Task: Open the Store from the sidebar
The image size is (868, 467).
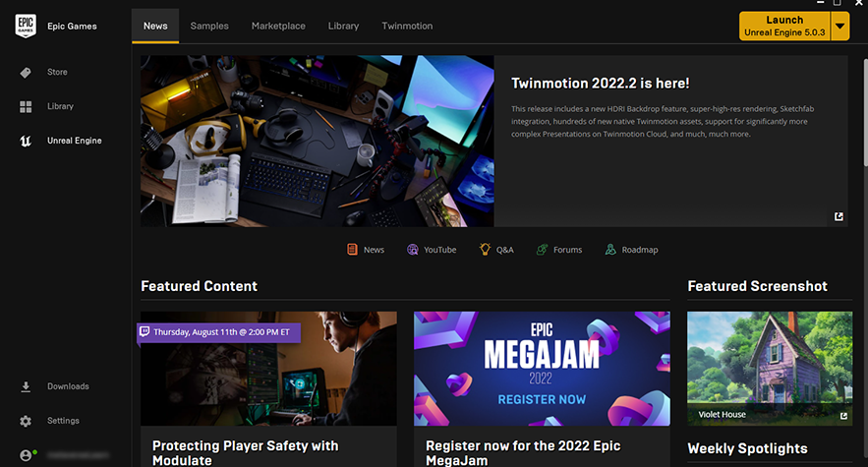Action: coord(27,73)
